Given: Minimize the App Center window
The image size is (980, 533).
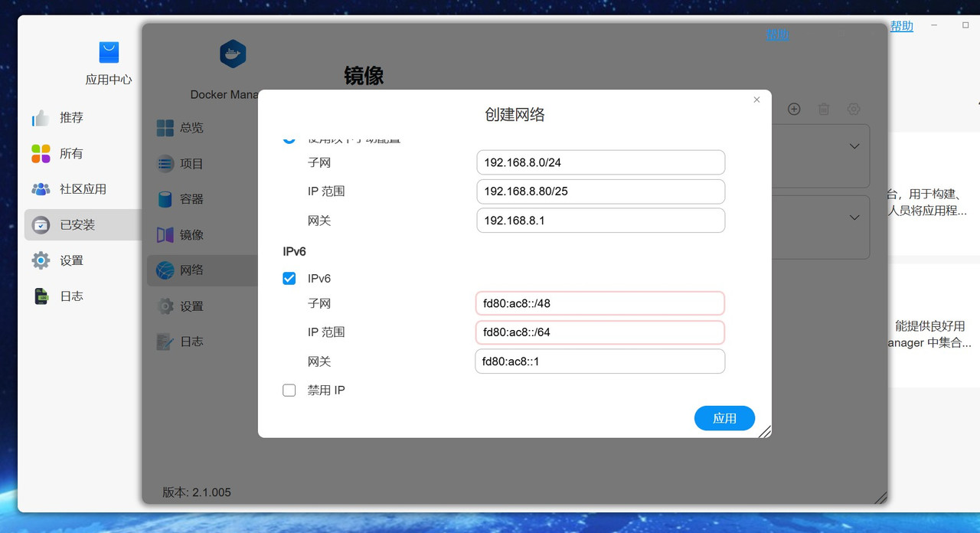Looking at the screenshot, I should [x=934, y=25].
